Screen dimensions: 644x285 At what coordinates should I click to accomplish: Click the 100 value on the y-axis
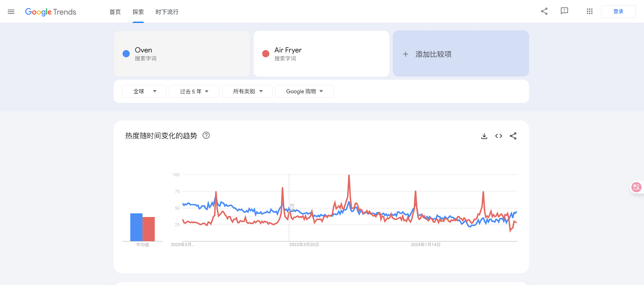(x=176, y=175)
